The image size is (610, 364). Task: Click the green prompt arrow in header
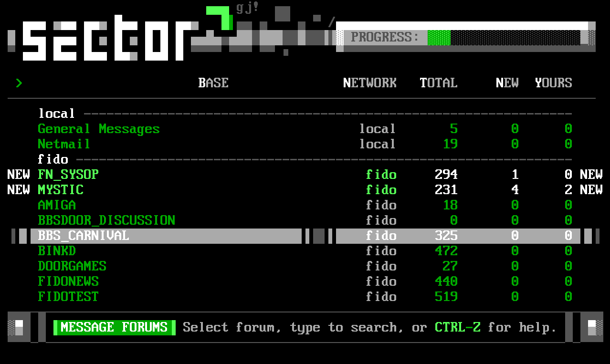(x=19, y=83)
